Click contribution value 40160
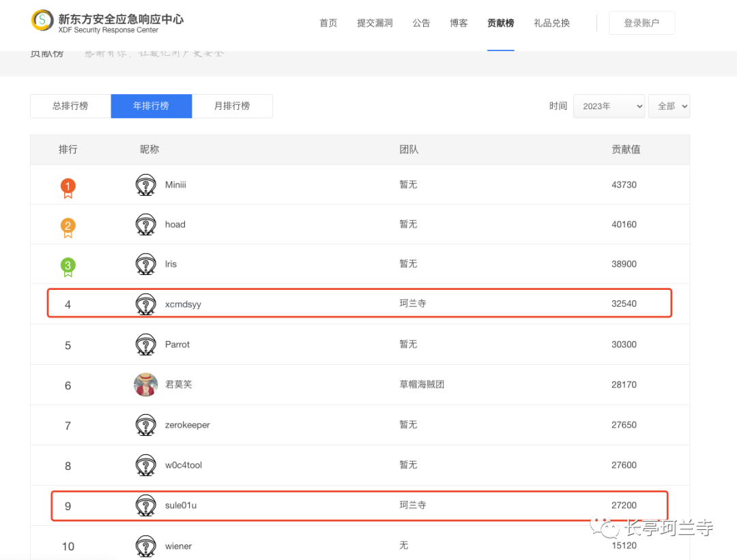Image resolution: width=737 pixels, height=560 pixels. tap(624, 224)
